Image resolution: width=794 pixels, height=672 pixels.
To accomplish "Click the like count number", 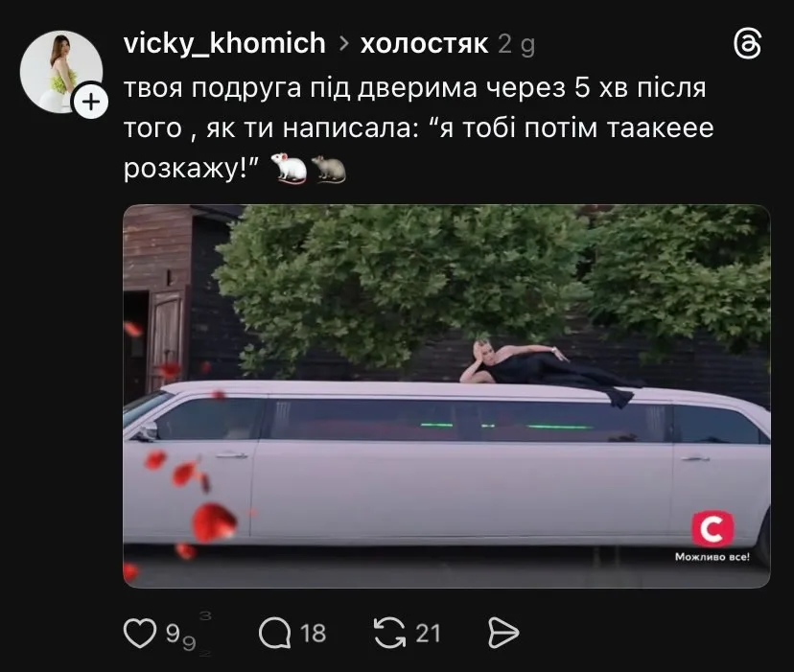I will (181, 634).
